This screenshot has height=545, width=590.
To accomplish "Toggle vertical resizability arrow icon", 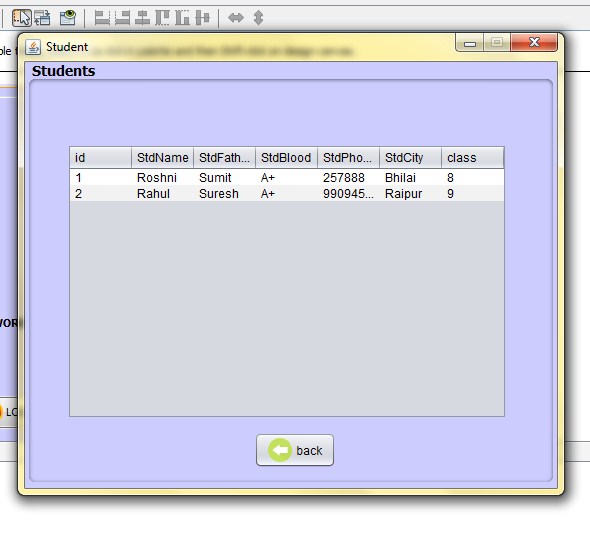I will pos(259,18).
